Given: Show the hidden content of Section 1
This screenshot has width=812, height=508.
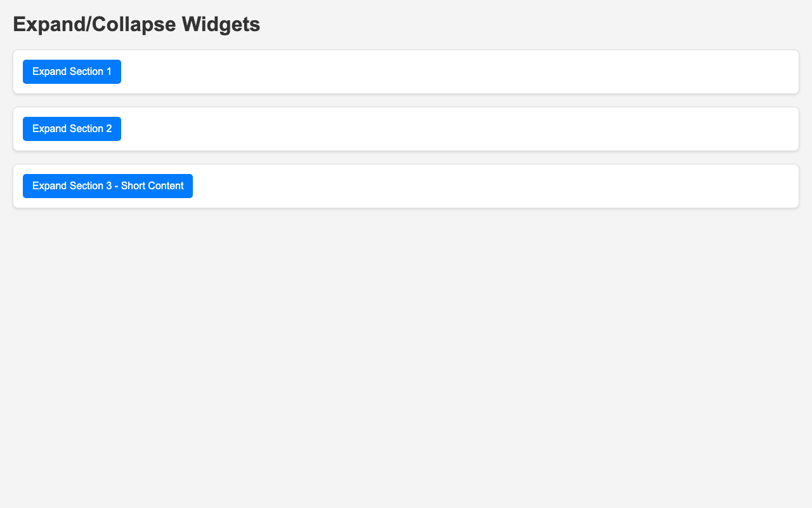Looking at the screenshot, I should (x=72, y=72).
